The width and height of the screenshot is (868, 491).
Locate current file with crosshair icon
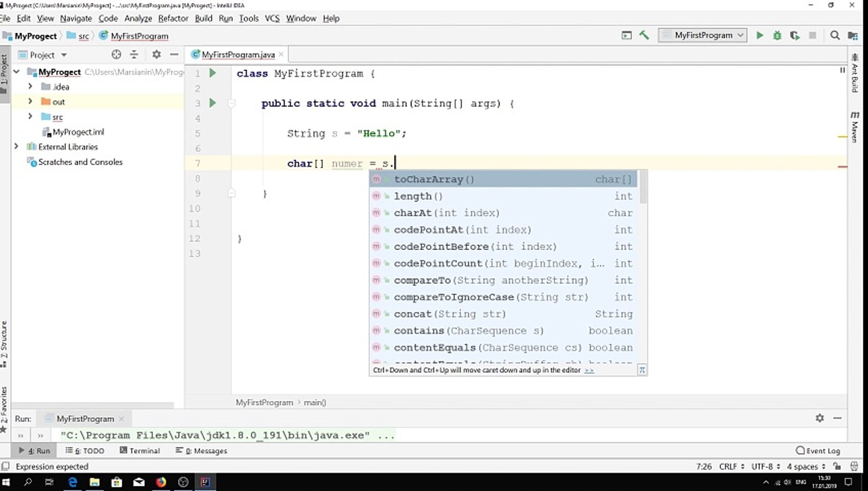116,55
